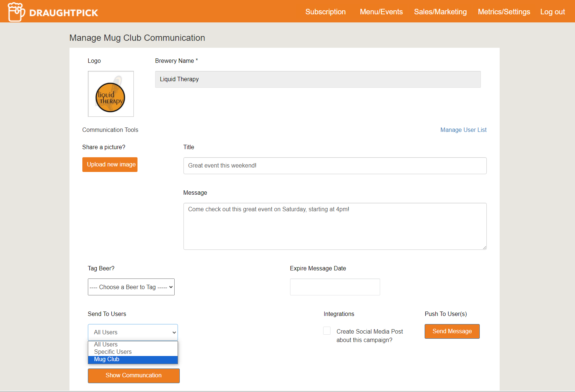Open the Menu/Events navigation item
This screenshot has height=392, width=575.
click(x=381, y=12)
